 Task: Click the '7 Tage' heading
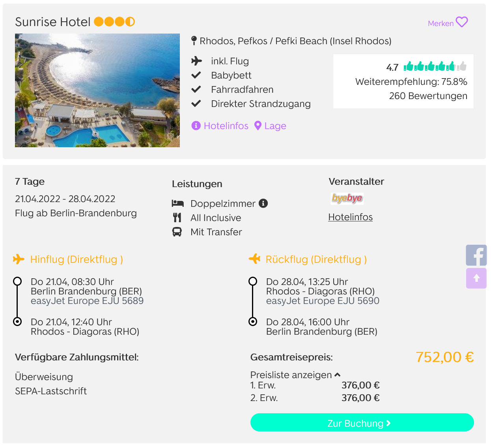point(30,182)
